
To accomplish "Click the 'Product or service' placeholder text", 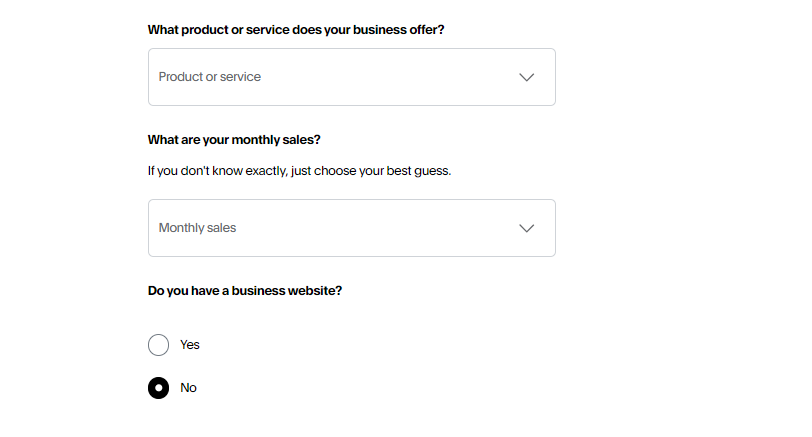I will [209, 77].
